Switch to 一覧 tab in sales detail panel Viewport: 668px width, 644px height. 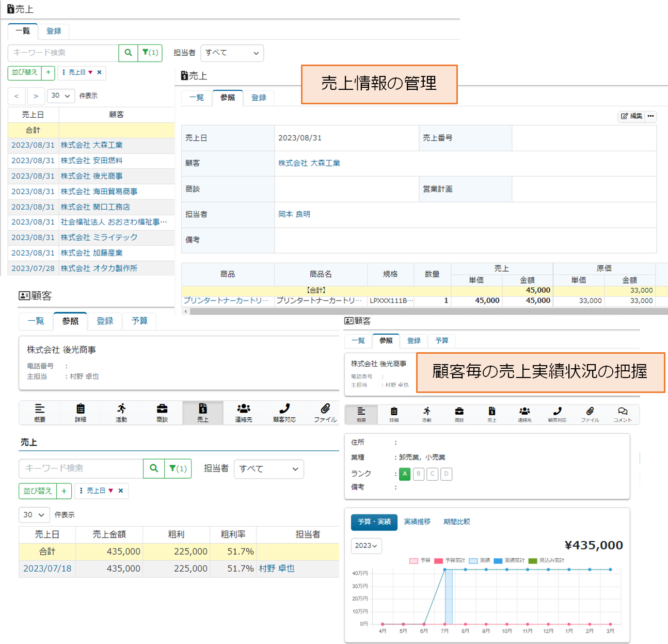coord(197,98)
